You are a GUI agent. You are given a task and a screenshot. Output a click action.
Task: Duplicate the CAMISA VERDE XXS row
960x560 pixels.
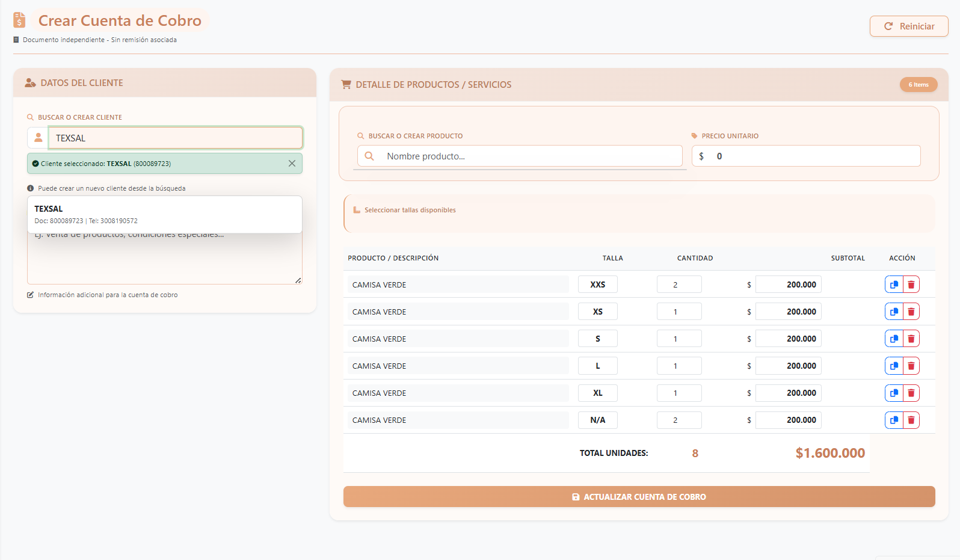coord(894,285)
